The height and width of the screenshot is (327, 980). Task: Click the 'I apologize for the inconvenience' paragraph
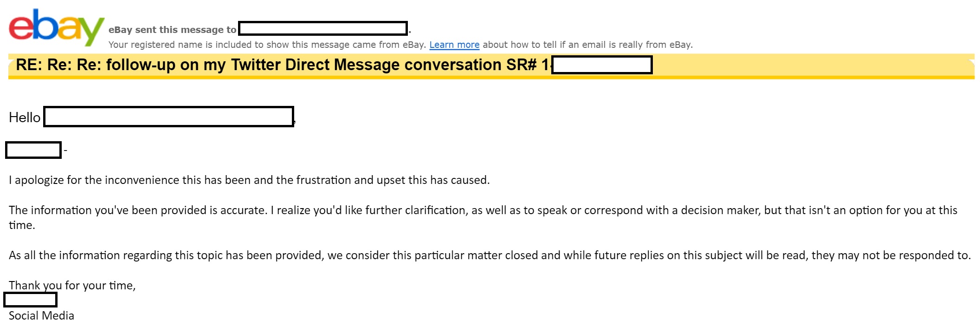tap(249, 180)
